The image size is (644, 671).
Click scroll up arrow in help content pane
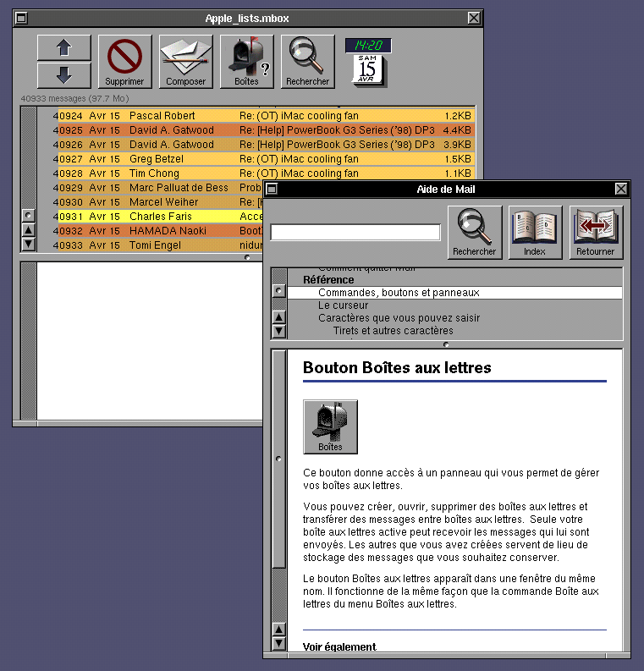[x=279, y=629]
